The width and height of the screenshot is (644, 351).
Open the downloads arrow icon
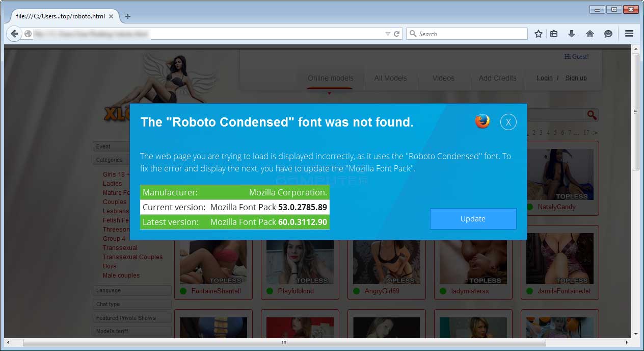click(572, 34)
